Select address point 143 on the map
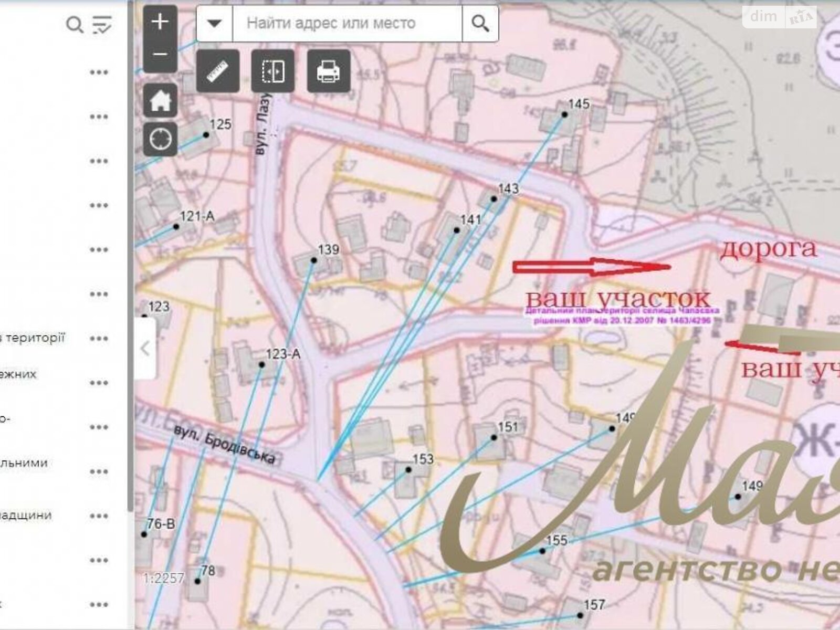 coord(494,199)
